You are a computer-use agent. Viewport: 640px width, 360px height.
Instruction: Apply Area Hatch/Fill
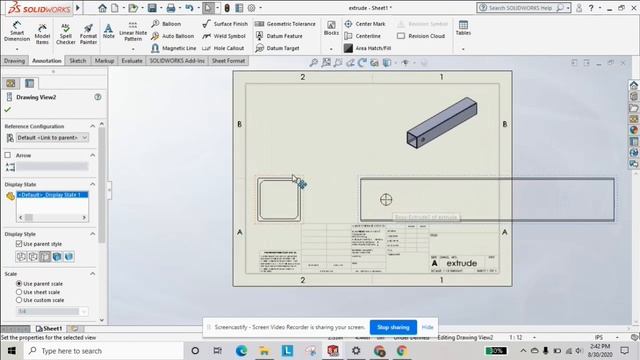click(x=367, y=48)
